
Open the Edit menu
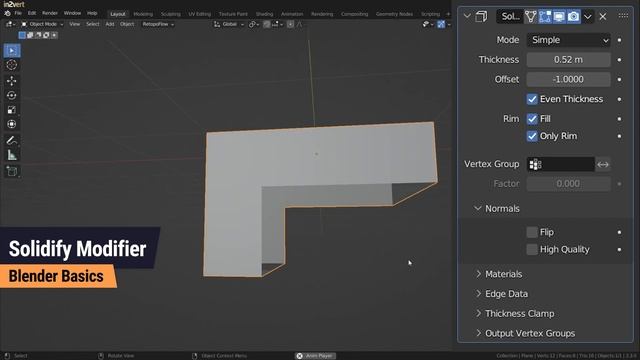tap(32, 13)
